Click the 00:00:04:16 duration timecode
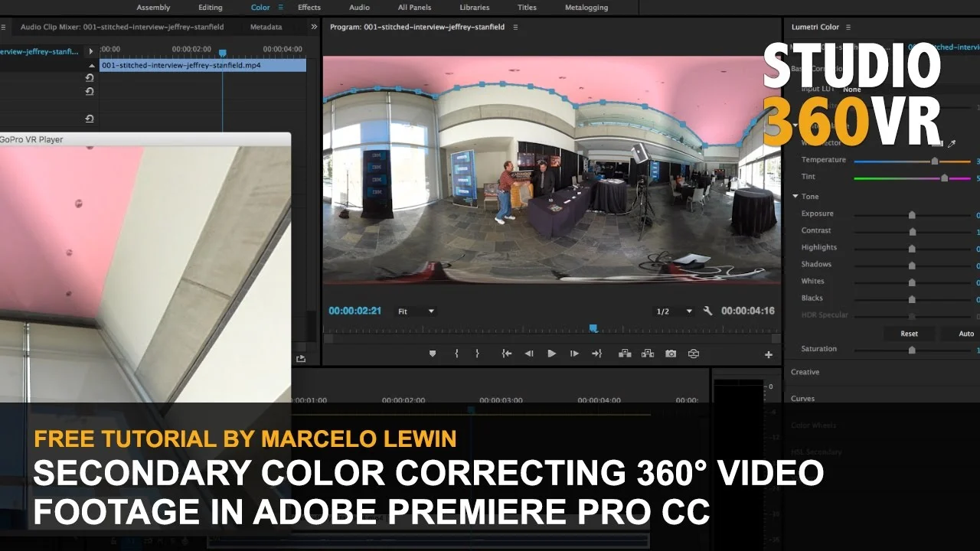 tap(748, 311)
